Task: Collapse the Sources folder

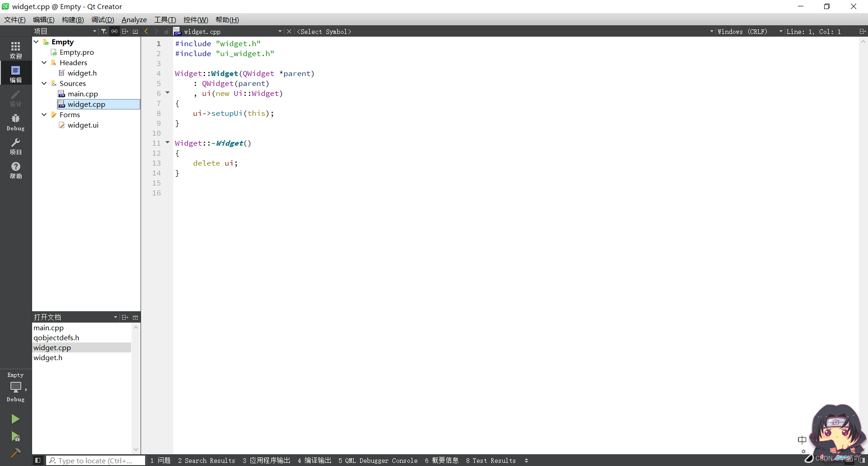Action: pos(44,83)
